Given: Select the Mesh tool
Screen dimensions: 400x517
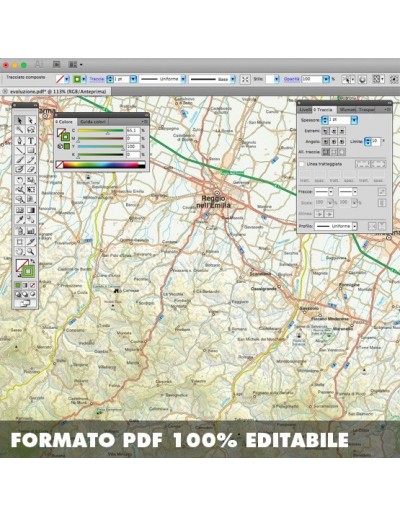Looking at the screenshot, I should 20,210.
